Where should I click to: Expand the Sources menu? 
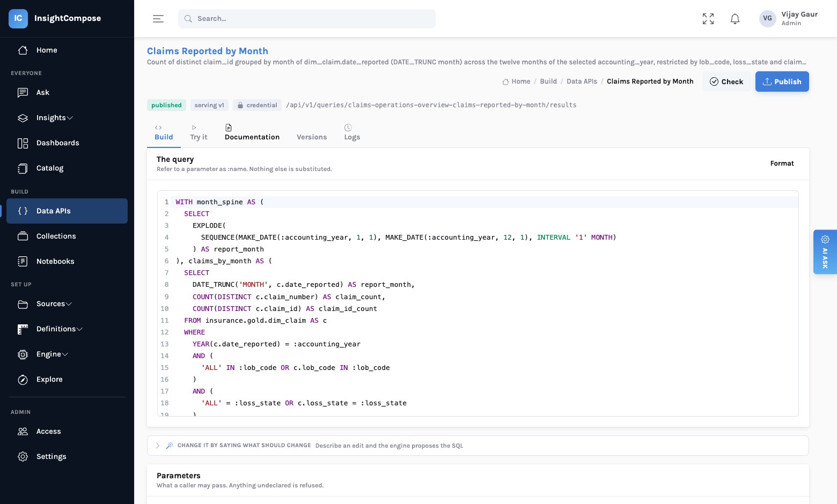[x=67, y=303]
